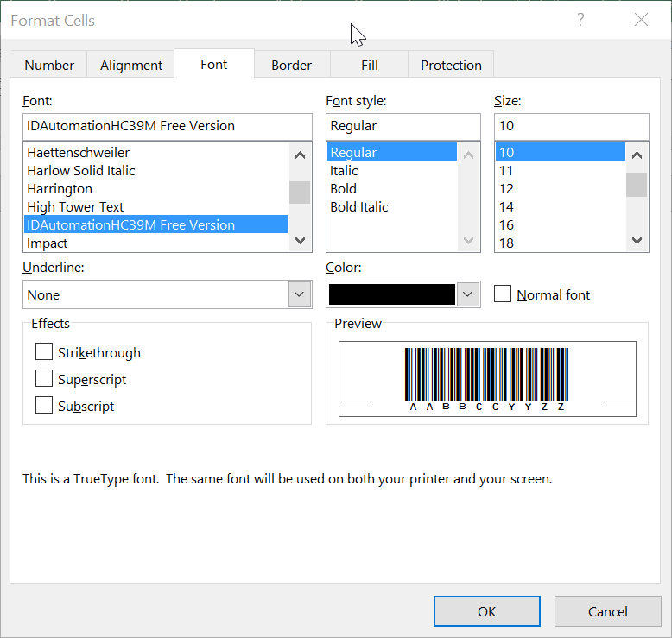Screen dimensions: 672x638
Task: Tick the Normal font checkbox
Action: click(x=503, y=294)
